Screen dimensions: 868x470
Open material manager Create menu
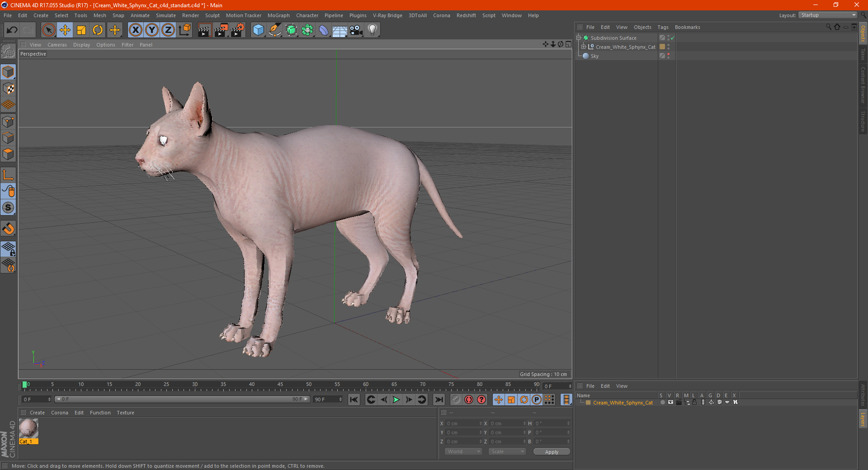[x=37, y=413]
